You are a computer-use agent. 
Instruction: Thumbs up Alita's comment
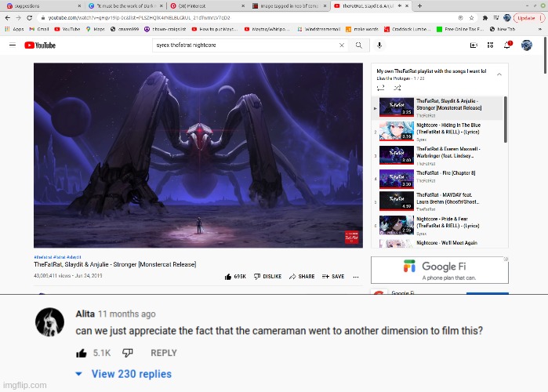(81, 353)
